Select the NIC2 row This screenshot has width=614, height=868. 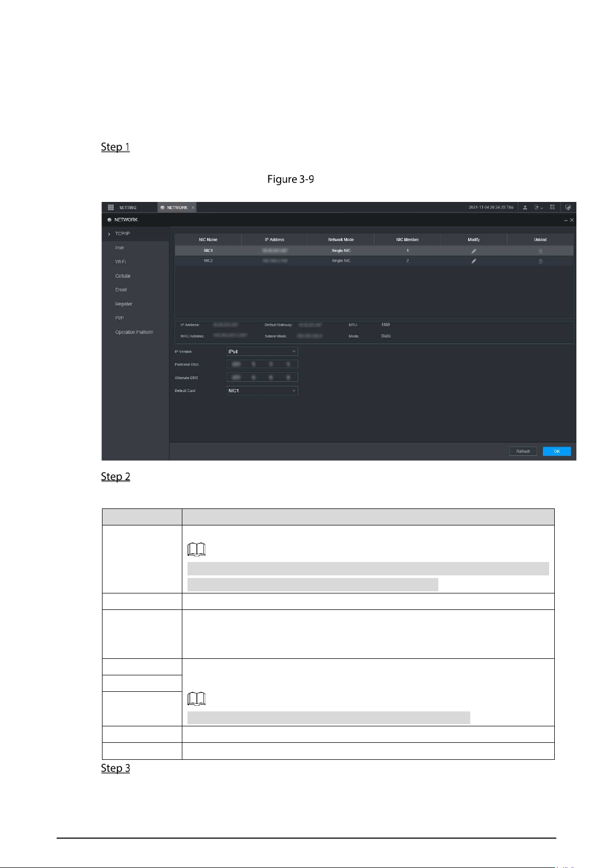374,261
